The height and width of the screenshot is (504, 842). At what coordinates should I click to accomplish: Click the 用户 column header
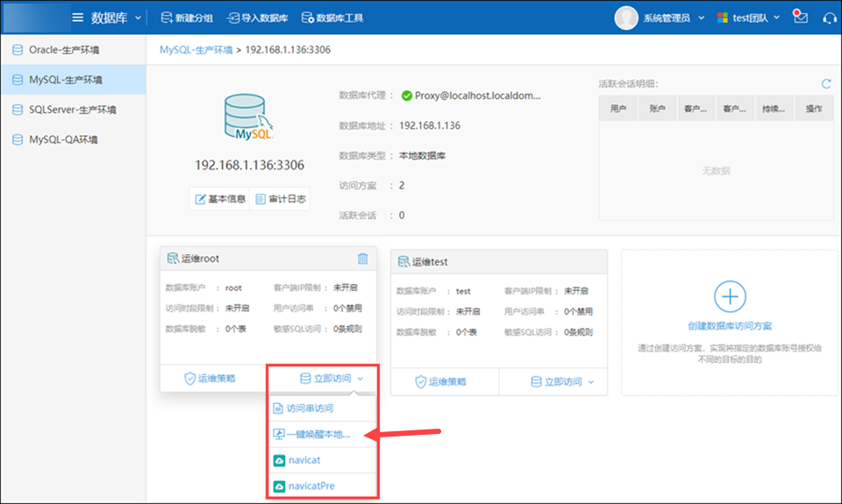click(x=618, y=109)
